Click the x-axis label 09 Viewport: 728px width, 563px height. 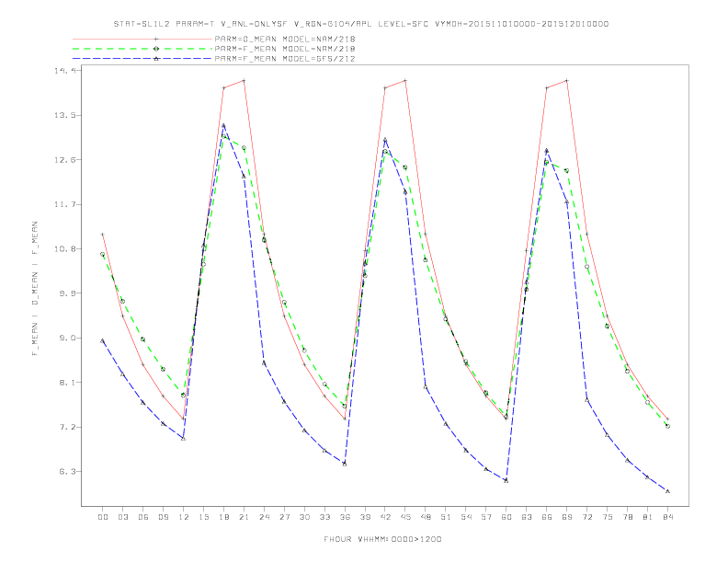[163, 517]
